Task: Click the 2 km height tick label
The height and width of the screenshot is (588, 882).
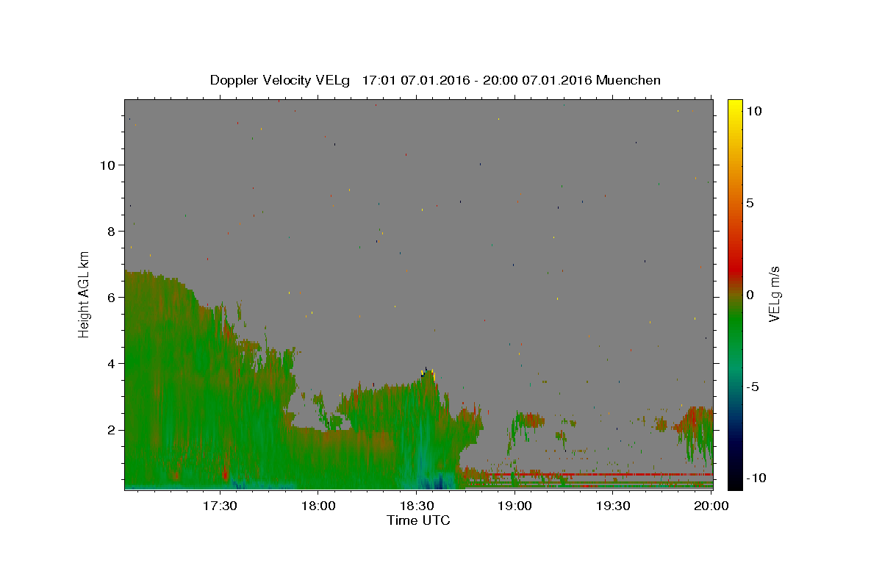Action: pyautogui.click(x=110, y=430)
